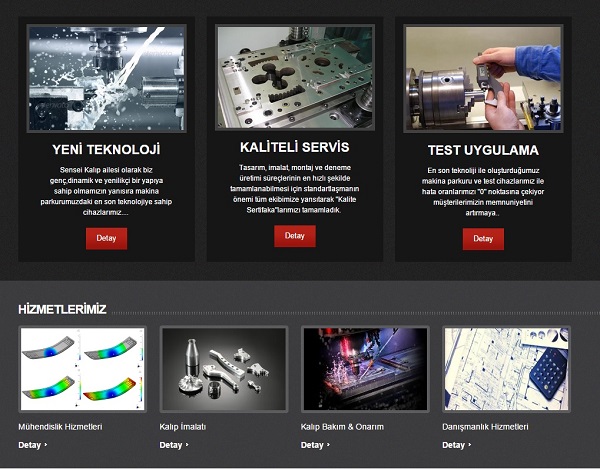This screenshot has height=469, width=600.
Task: Click the En son teknoloji description text
Action: coord(483,192)
